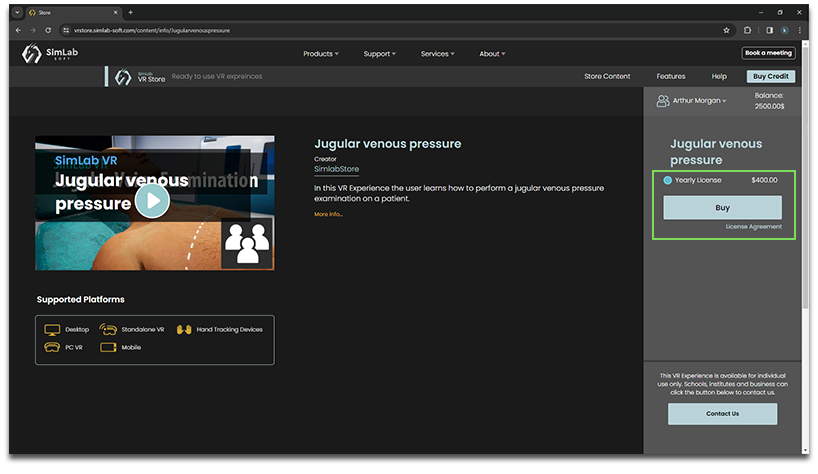Open the Features page
Image resolution: width=818 pixels, height=474 pixels.
pyautogui.click(x=671, y=76)
